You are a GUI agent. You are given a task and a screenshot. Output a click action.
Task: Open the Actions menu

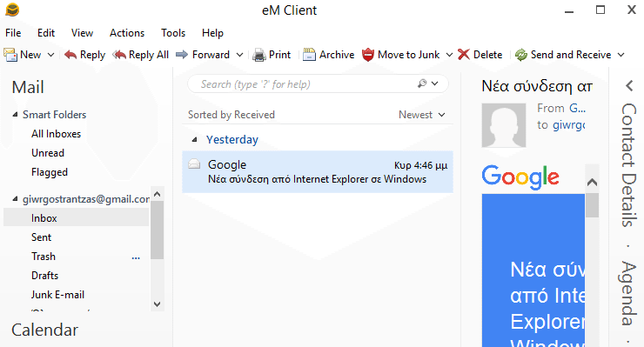[x=127, y=33]
